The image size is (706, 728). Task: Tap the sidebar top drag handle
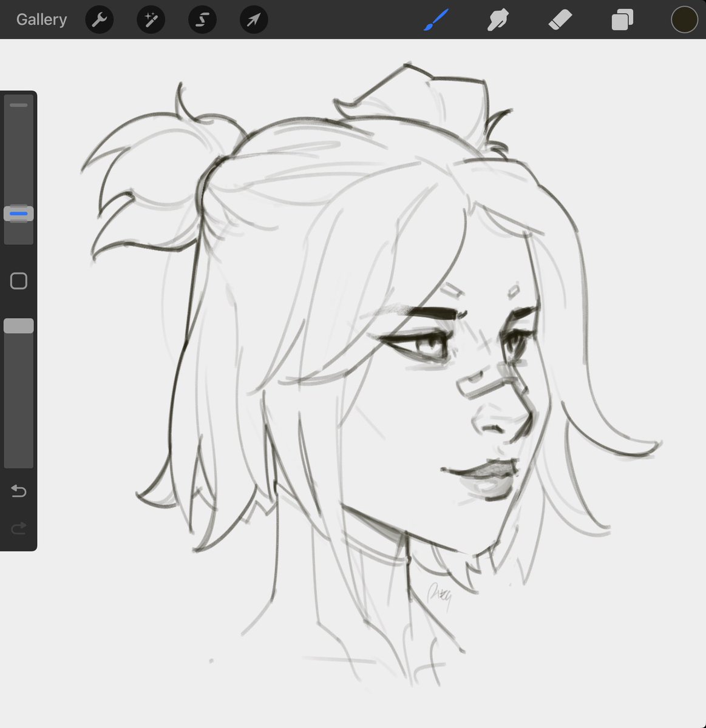point(19,105)
